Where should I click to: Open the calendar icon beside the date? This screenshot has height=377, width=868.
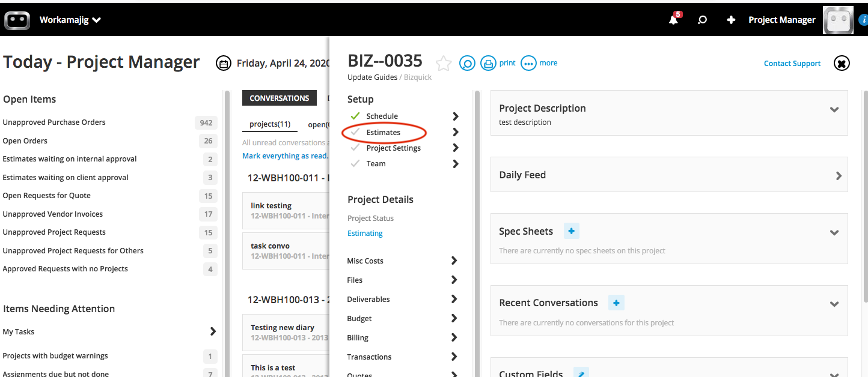point(224,63)
